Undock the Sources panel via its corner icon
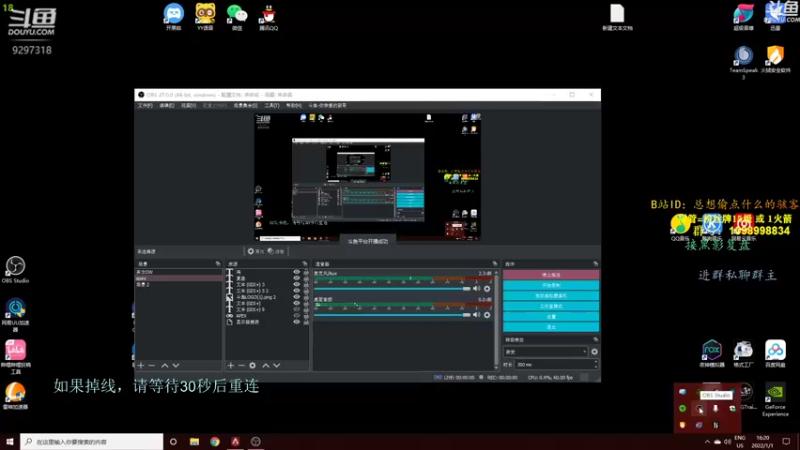This screenshot has width=800, height=450. point(305,264)
